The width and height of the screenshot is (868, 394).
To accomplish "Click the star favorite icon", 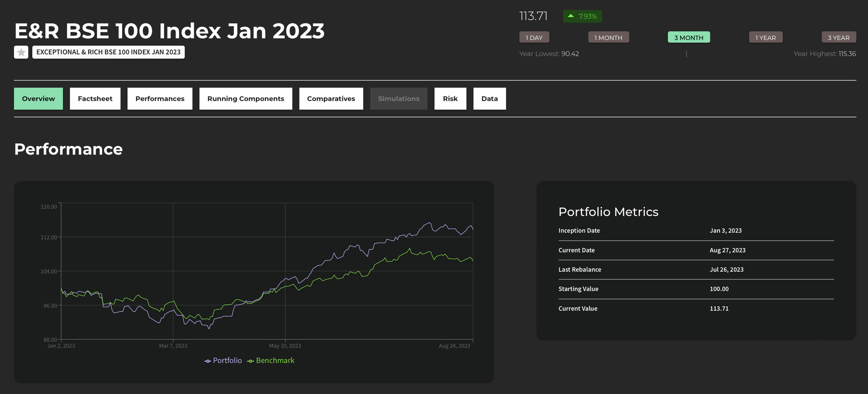I will (21, 52).
